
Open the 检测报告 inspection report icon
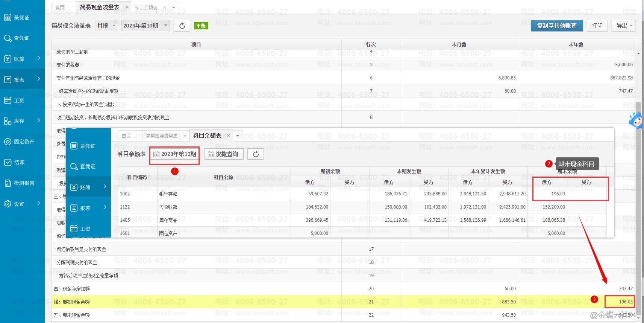click(x=8, y=183)
